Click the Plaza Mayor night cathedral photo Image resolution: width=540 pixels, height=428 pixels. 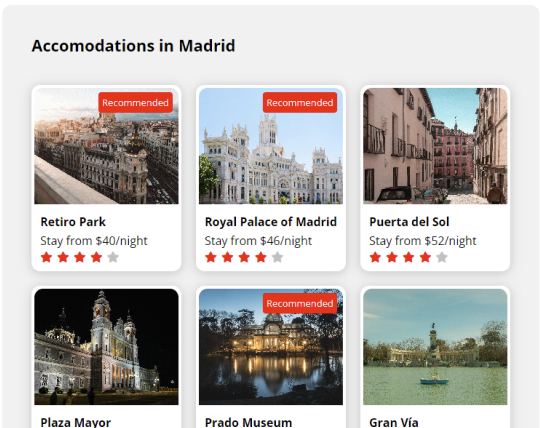tap(106, 347)
